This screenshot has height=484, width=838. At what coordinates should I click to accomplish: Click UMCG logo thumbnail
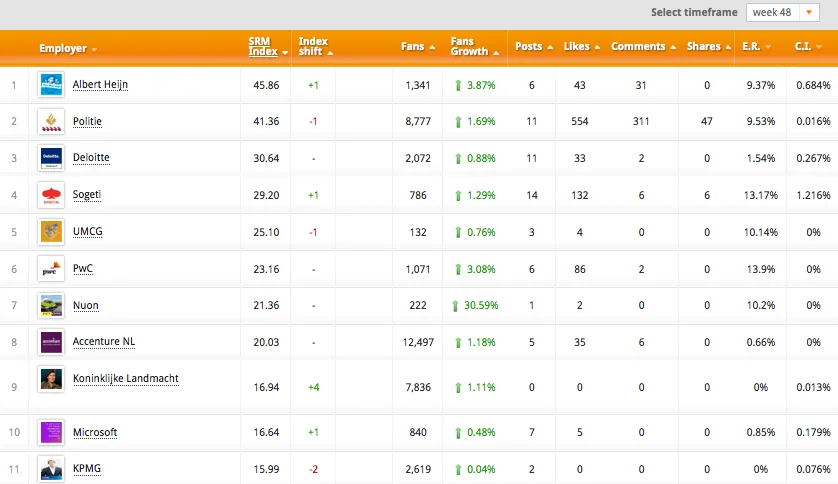click(51, 232)
